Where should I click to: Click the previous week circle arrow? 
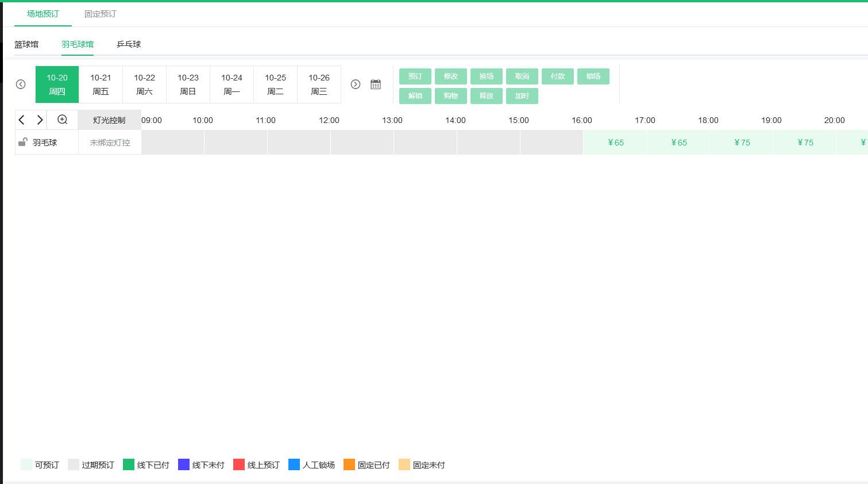point(21,84)
